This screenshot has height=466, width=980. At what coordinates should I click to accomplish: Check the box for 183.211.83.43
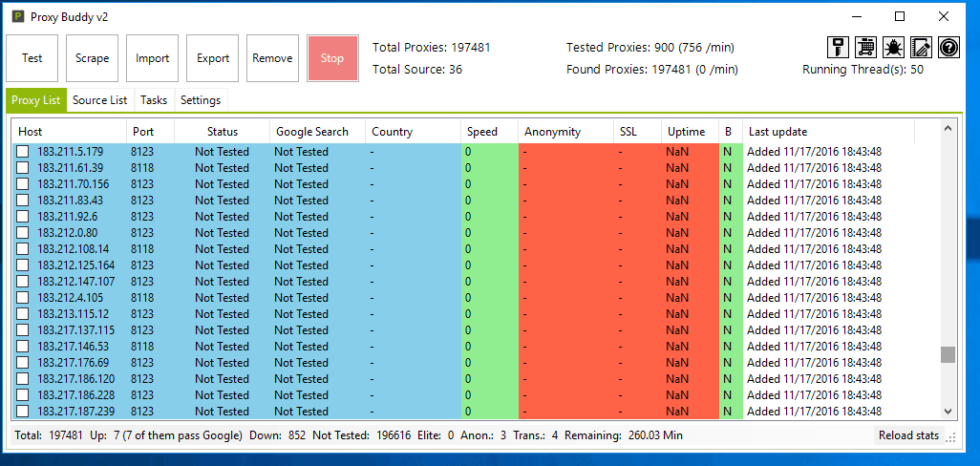tap(23, 201)
